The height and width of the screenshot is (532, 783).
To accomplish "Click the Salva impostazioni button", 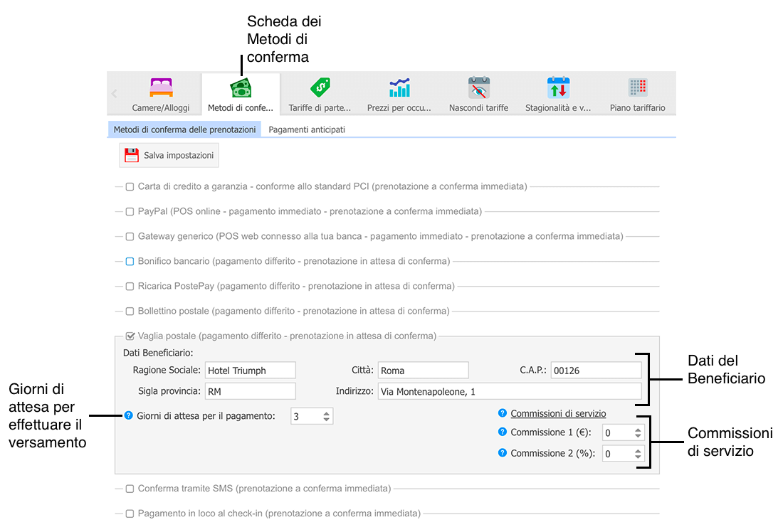I will tap(169, 155).
